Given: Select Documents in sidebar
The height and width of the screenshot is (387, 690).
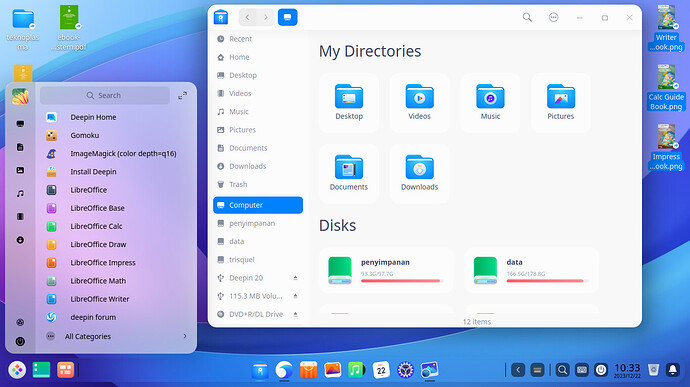Looking at the screenshot, I should tap(258, 148).
